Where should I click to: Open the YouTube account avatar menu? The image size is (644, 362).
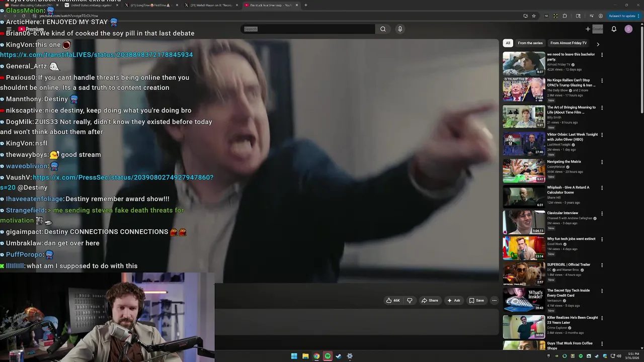[x=628, y=29]
